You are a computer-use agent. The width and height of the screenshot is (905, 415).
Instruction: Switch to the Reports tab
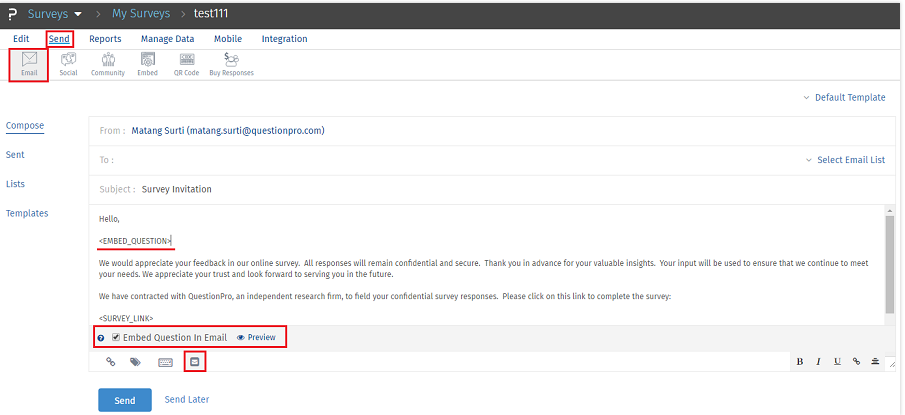(105, 39)
